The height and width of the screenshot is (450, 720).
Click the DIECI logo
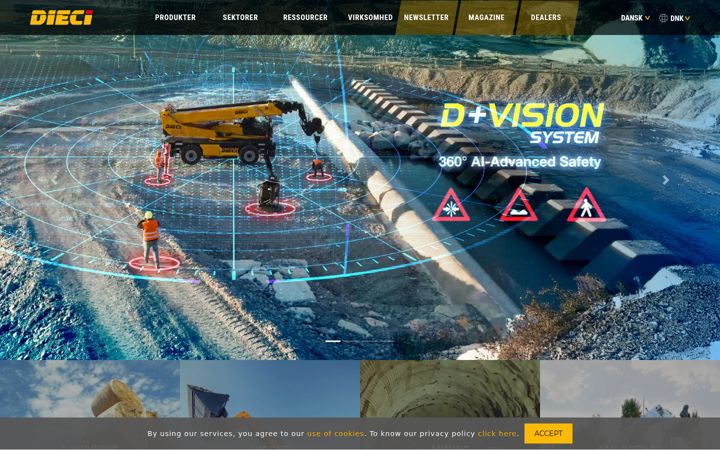click(x=62, y=17)
